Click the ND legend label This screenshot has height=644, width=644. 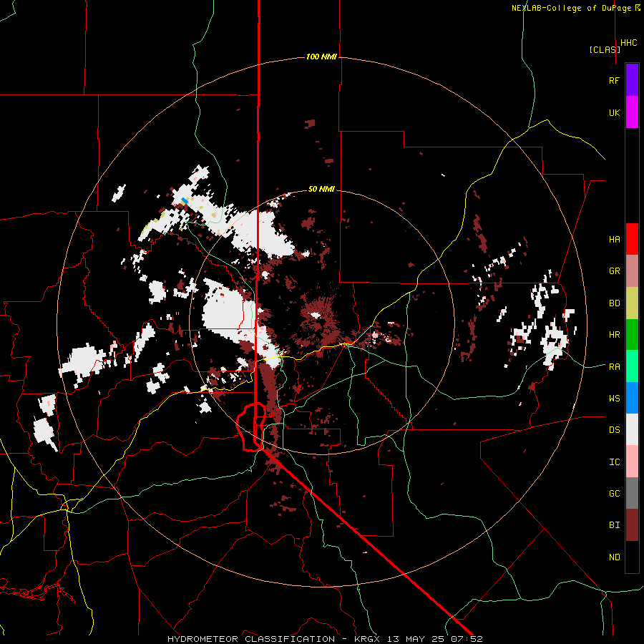614,557
